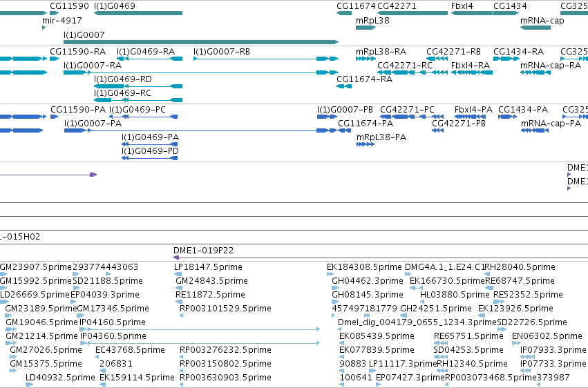Click the CG42271 gene feature bar
The width and height of the screenshot is (588, 388).
[x=412, y=13]
